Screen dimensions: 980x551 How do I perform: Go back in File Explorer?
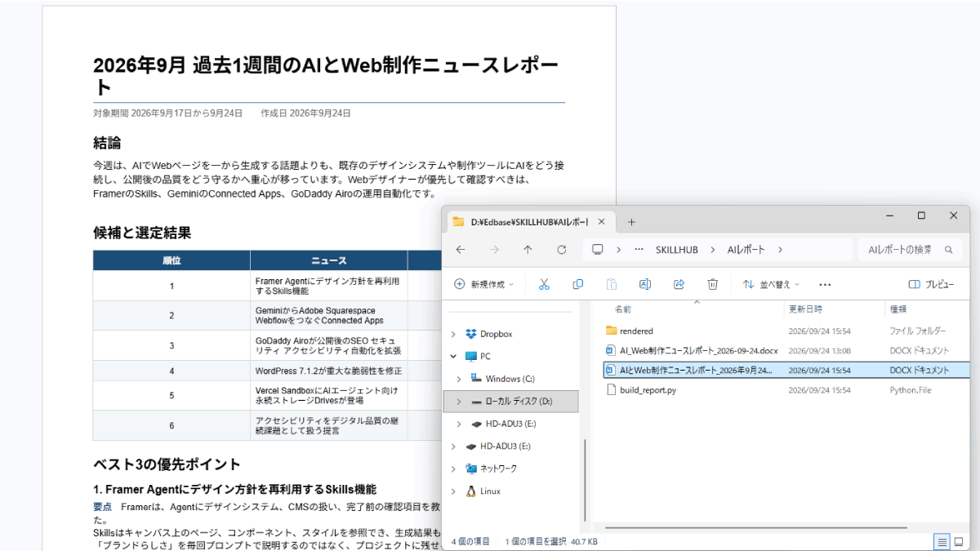[461, 250]
